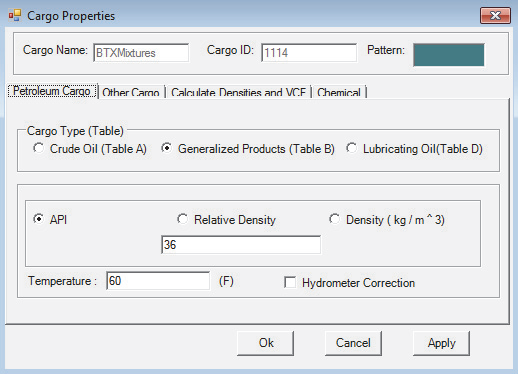Open the Other Cargo tab
The height and width of the screenshot is (374, 518).
click(x=131, y=92)
